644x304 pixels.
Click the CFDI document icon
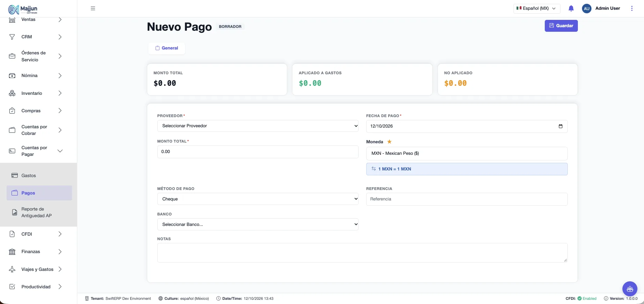(12, 234)
